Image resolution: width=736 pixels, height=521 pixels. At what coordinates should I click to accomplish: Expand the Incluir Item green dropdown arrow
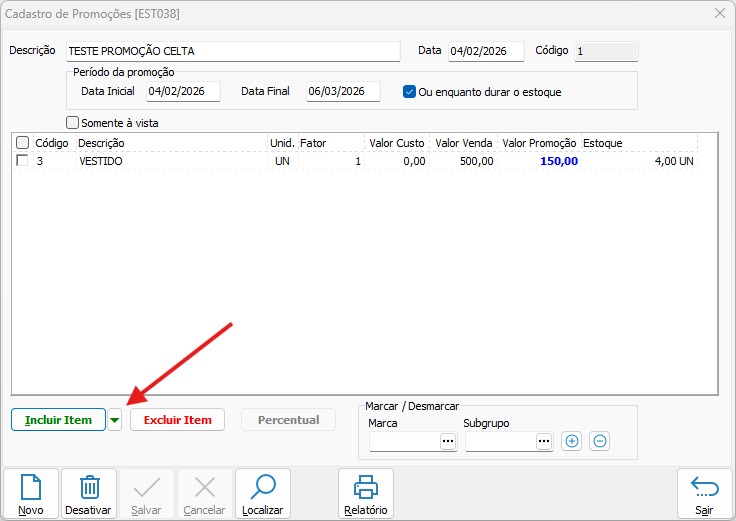[115, 421]
